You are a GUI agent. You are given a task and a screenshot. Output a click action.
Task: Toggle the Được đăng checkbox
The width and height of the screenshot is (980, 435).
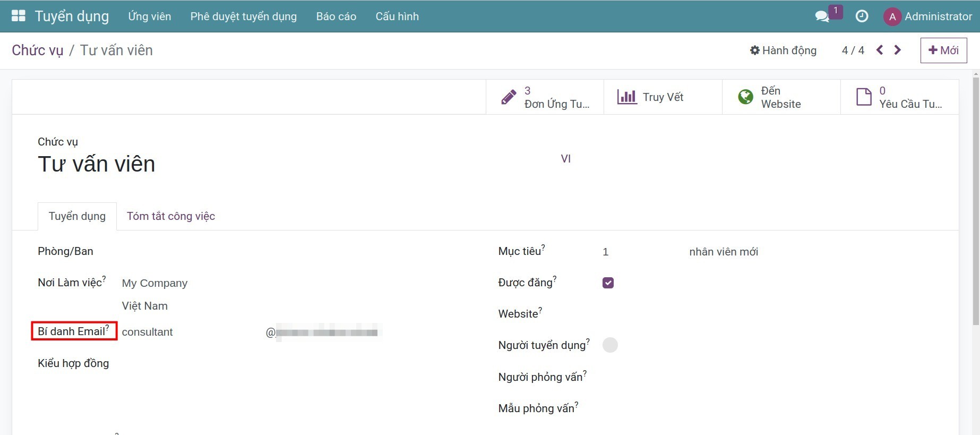(608, 283)
